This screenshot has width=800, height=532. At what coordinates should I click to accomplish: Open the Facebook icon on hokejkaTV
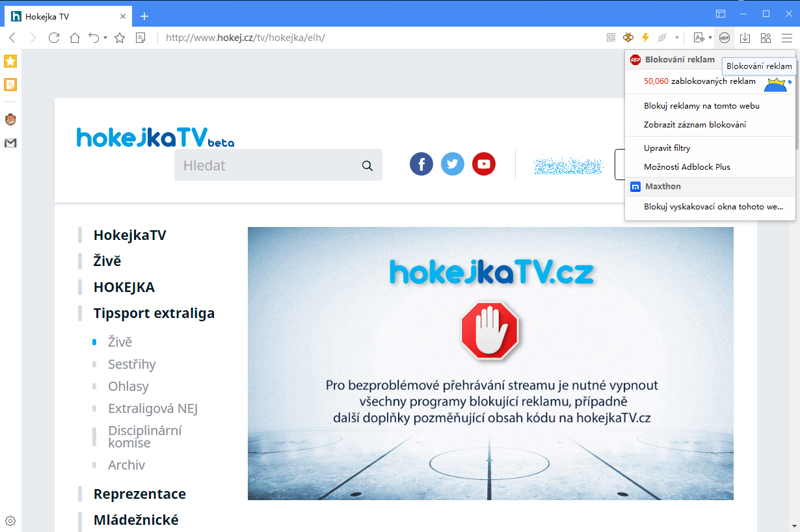[421, 164]
